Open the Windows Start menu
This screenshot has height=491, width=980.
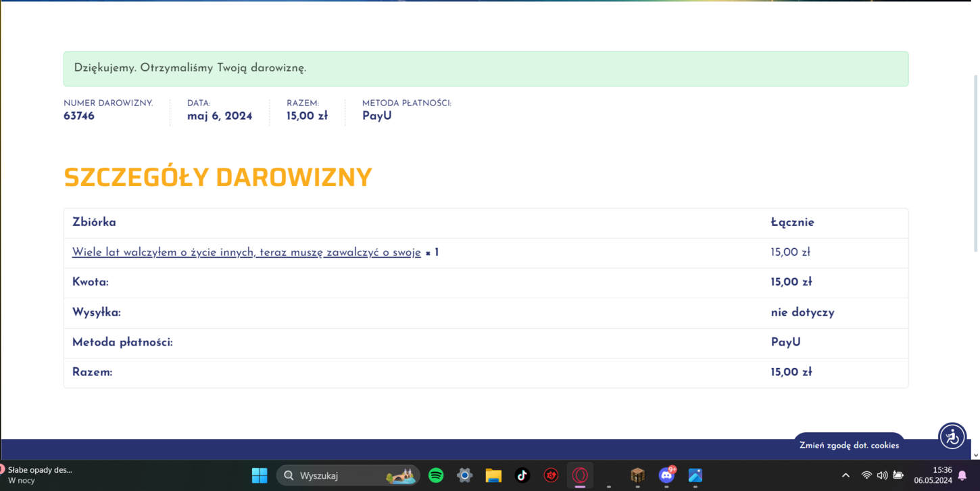pyautogui.click(x=260, y=475)
